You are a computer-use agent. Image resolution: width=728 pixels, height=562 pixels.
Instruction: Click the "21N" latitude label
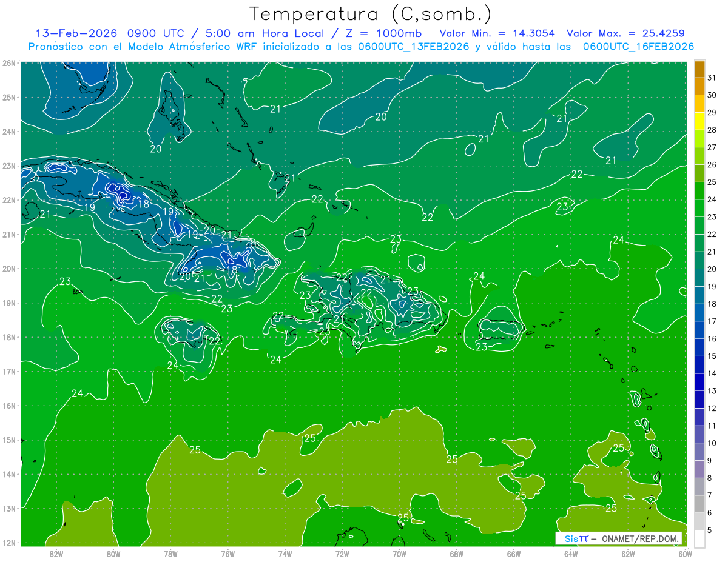click(9, 234)
